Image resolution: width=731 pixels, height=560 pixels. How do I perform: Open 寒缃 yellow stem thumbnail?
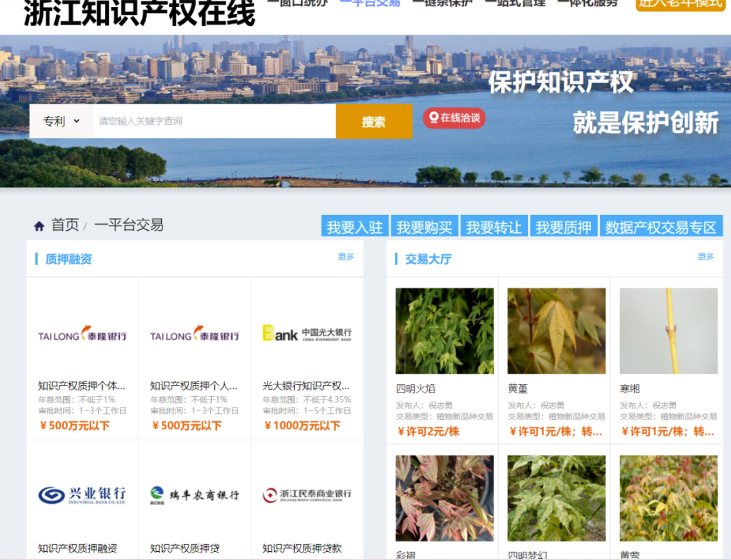[x=669, y=331]
